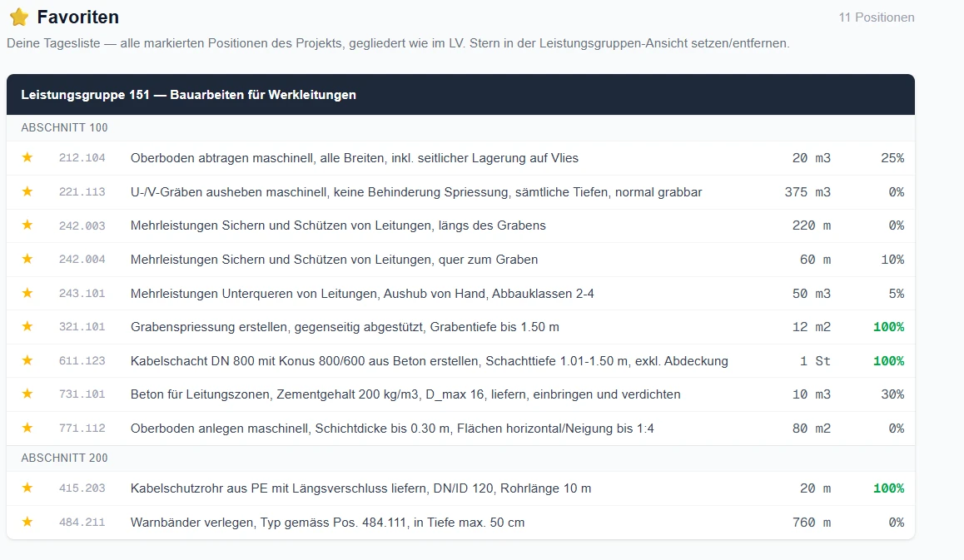Screen dimensions: 964x560
Task: Click position number 731.101
Action: pos(82,394)
